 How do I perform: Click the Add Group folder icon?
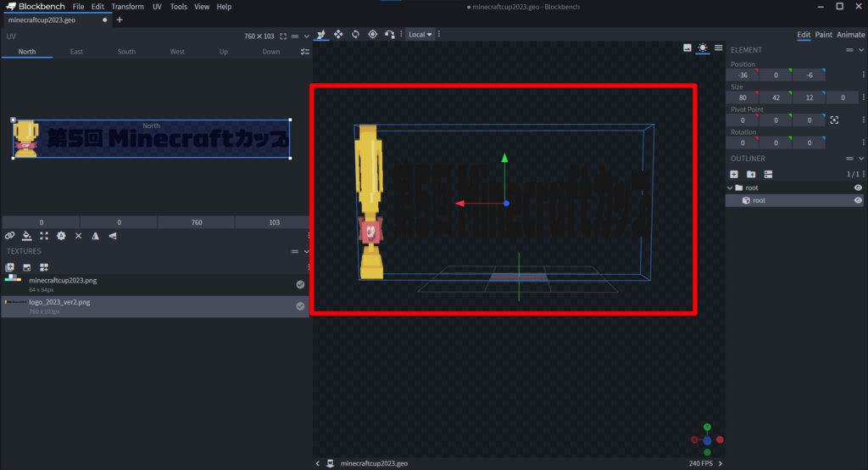[751, 174]
